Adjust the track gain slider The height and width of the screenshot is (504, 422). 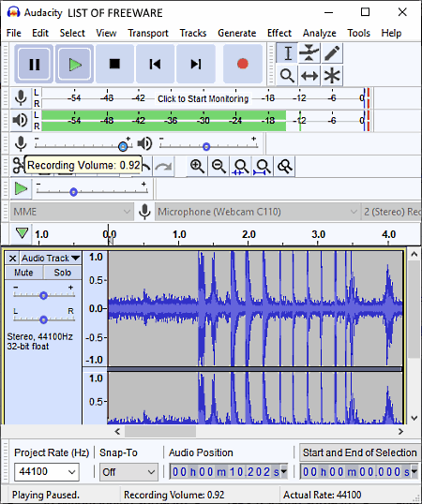[x=43, y=295]
